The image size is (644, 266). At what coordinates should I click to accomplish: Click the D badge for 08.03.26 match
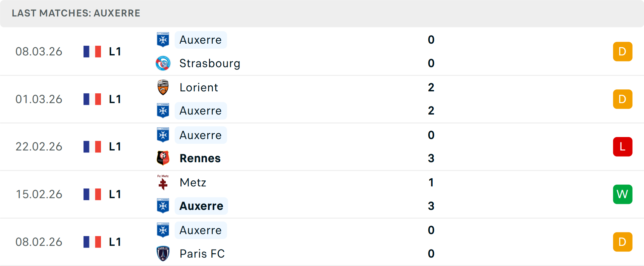tap(623, 51)
